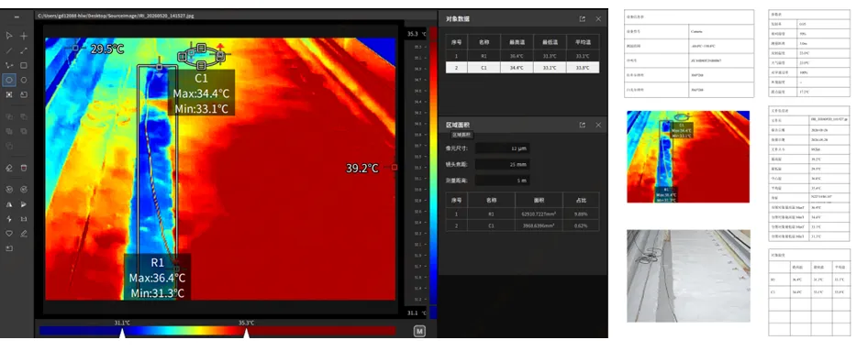Viewport: 868px width, 362px height.
Task: Close the 对象数据 panel
Action: pyautogui.click(x=598, y=19)
